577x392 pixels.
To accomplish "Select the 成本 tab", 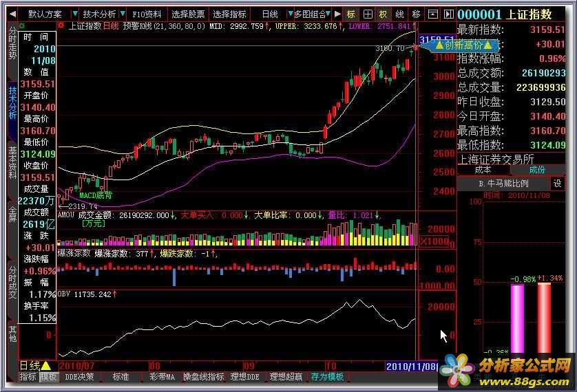I will [x=483, y=170].
